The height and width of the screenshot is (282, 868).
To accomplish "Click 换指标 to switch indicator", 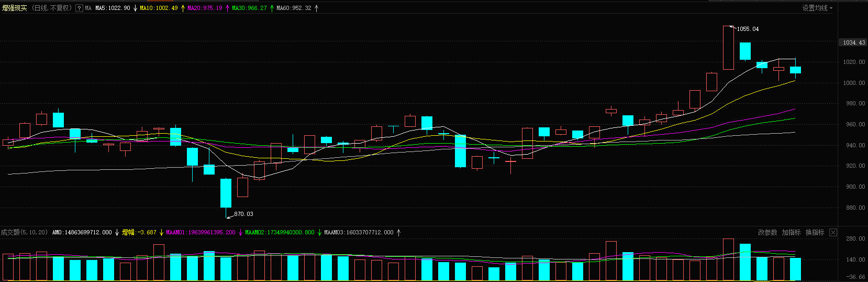I will click(815, 232).
